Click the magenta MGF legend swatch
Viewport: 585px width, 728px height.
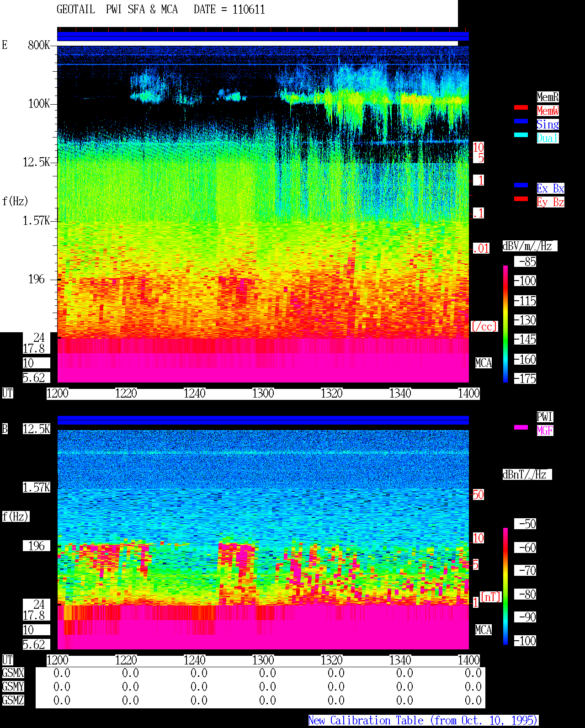(x=521, y=427)
